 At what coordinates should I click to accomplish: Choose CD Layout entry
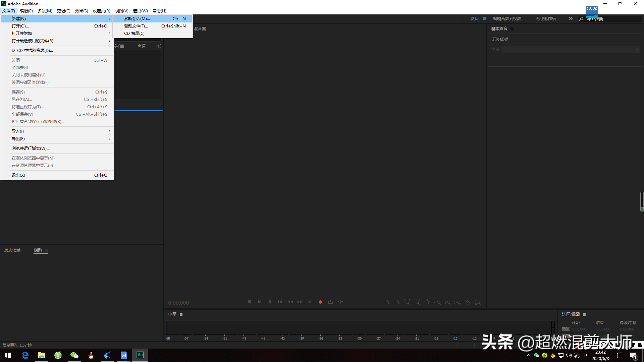153,34
